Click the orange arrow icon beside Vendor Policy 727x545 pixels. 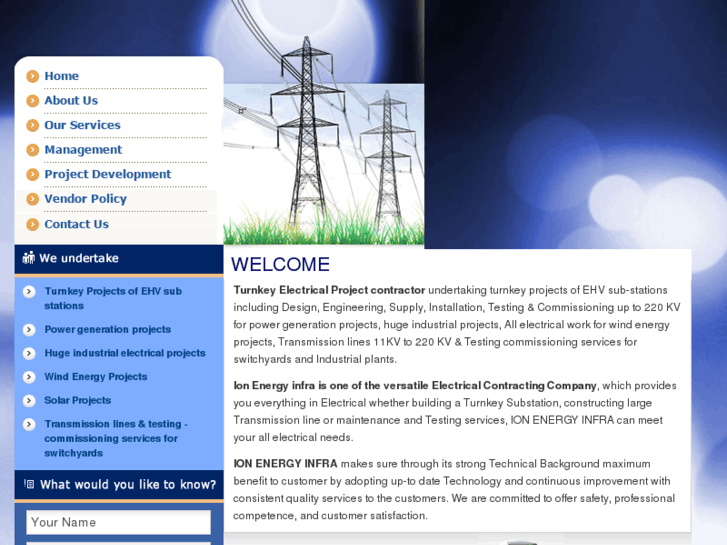(x=32, y=199)
